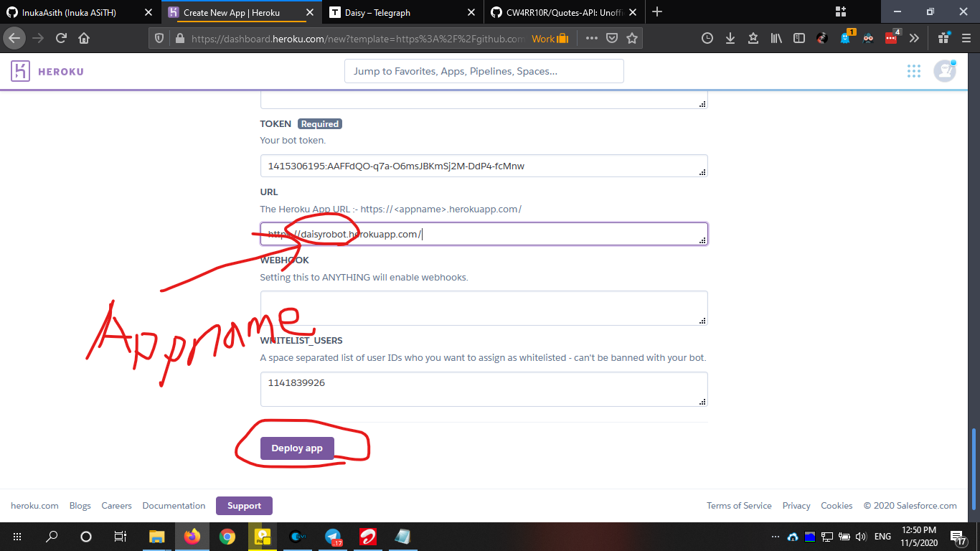Screen dimensions: 980x551
Task: Open File Explorer from the taskbar
Action: click(x=156, y=536)
